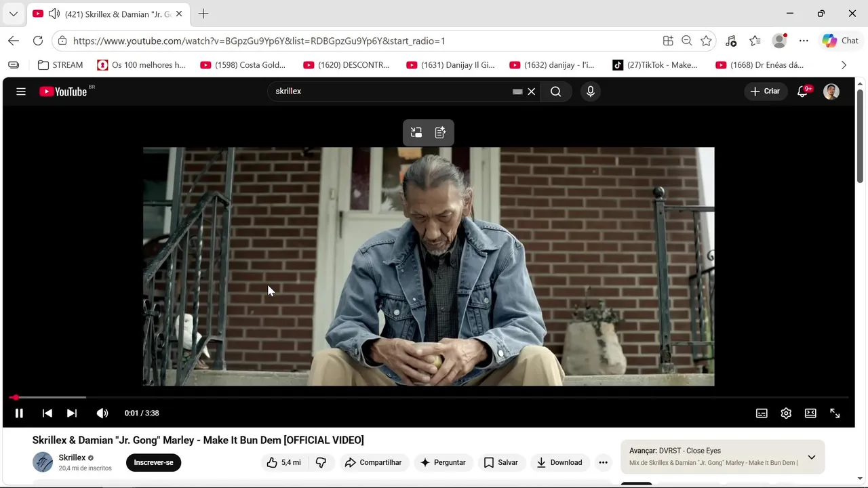View site information lock icon

click(x=62, y=41)
